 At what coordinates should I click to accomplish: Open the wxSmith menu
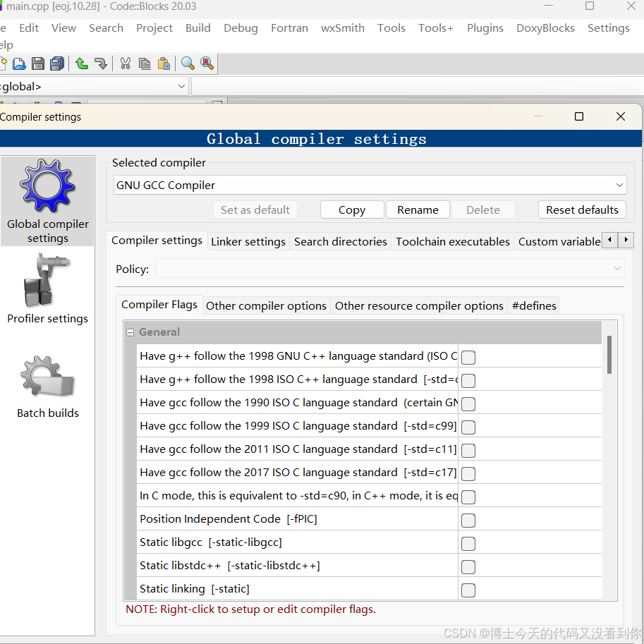343,28
